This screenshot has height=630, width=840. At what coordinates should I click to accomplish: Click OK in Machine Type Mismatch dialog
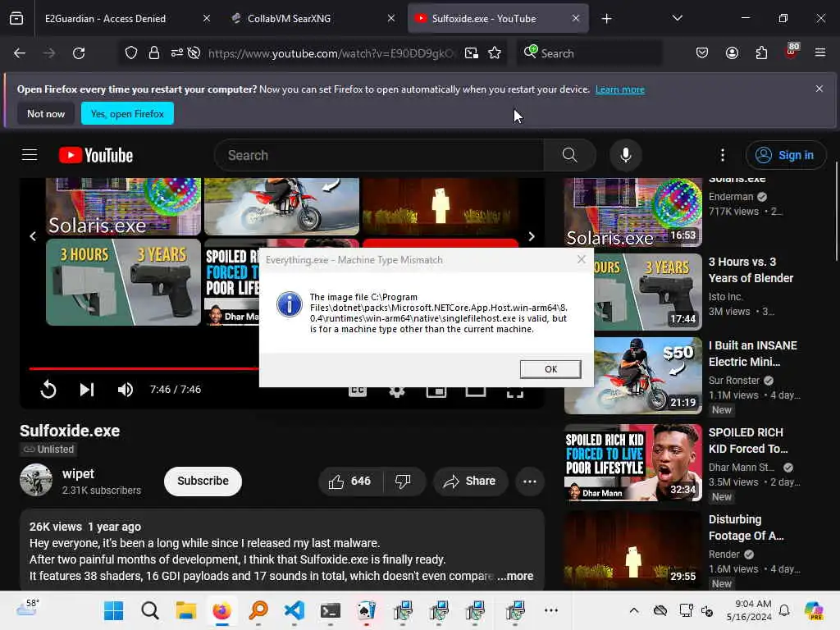pyautogui.click(x=550, y=369)
